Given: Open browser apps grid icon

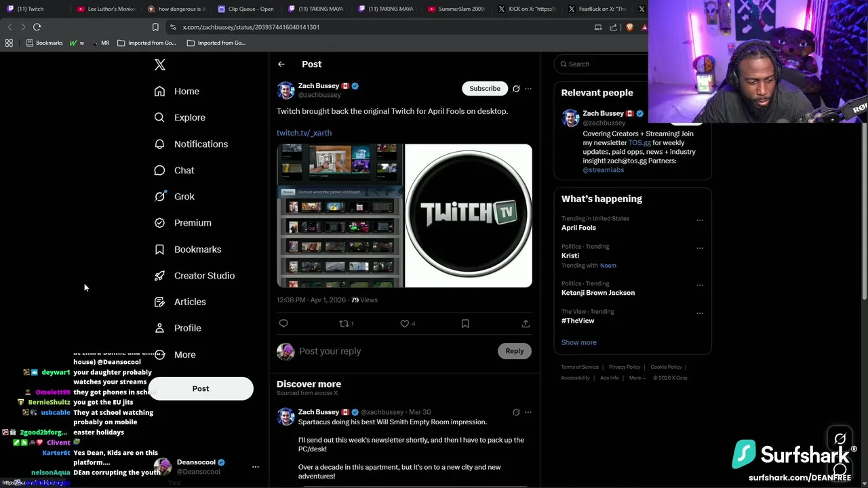Looking at the screenshot, I should [9, 43].
